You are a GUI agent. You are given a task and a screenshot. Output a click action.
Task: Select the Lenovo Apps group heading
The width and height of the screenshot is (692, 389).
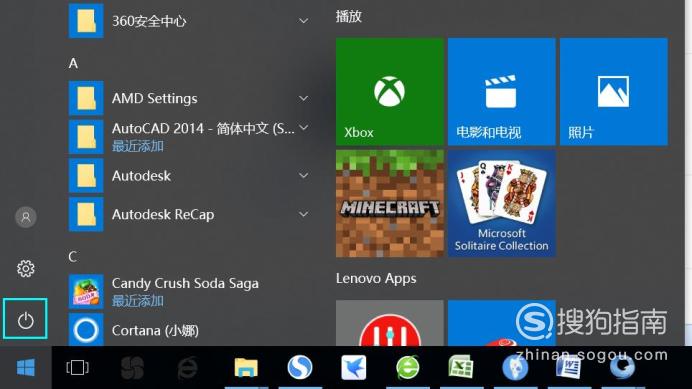pyautogui.click(x=376, y=279)
